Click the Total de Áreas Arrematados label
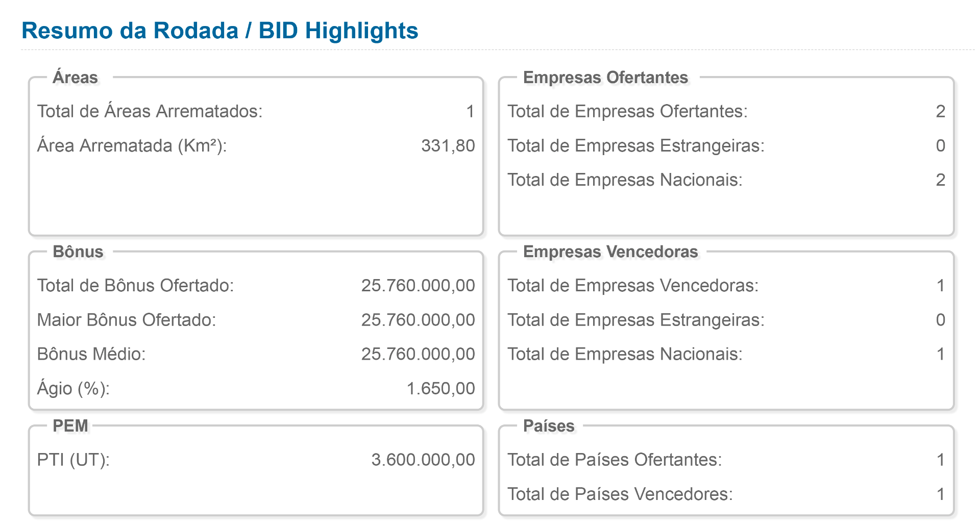Screen dimensions: 980x527 150,111
